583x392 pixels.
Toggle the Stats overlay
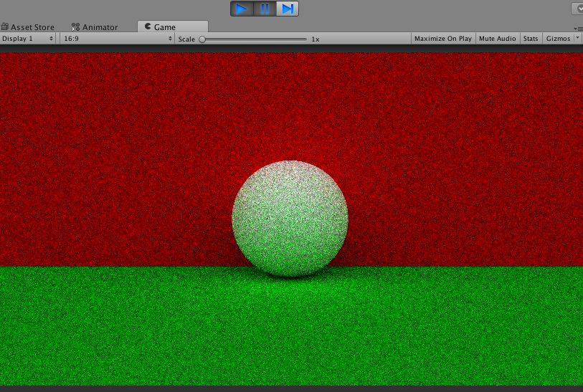(531, 38)
